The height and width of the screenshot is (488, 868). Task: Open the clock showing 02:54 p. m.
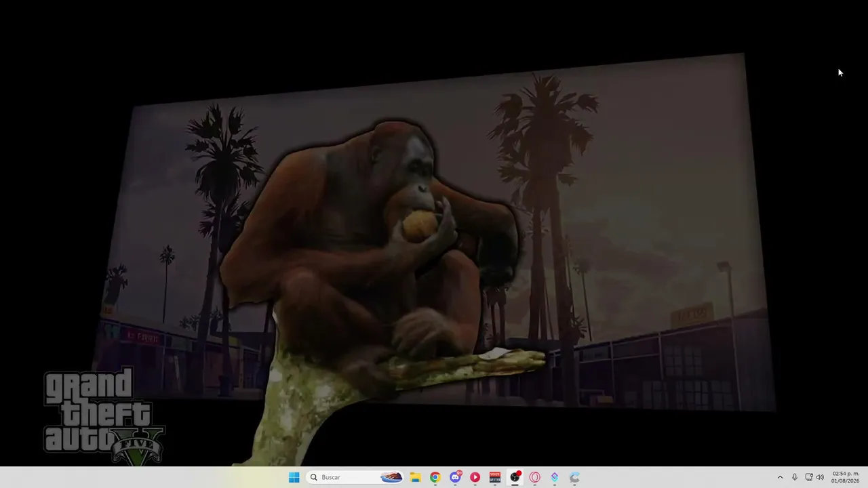tap(846, 477)
